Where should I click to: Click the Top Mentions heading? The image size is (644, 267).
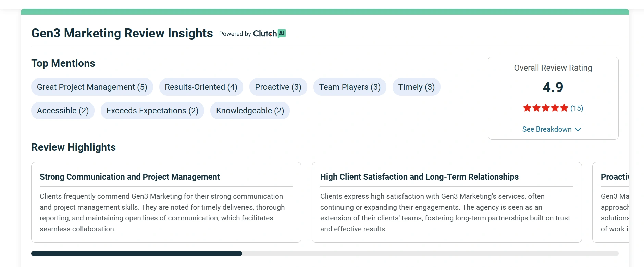click(63, 63)
